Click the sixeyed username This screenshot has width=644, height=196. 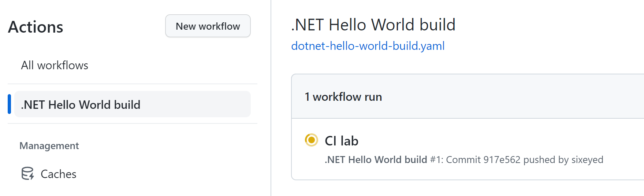coord(587,160)
